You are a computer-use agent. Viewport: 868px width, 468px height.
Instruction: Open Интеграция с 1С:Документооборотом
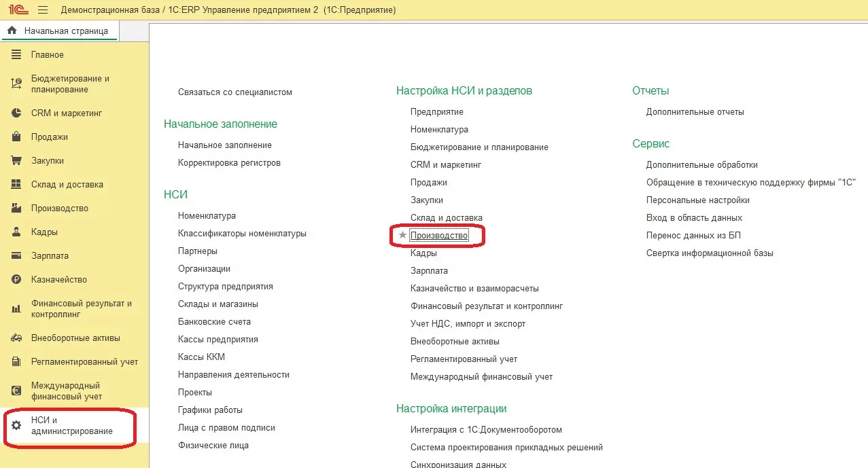(486, 429)
